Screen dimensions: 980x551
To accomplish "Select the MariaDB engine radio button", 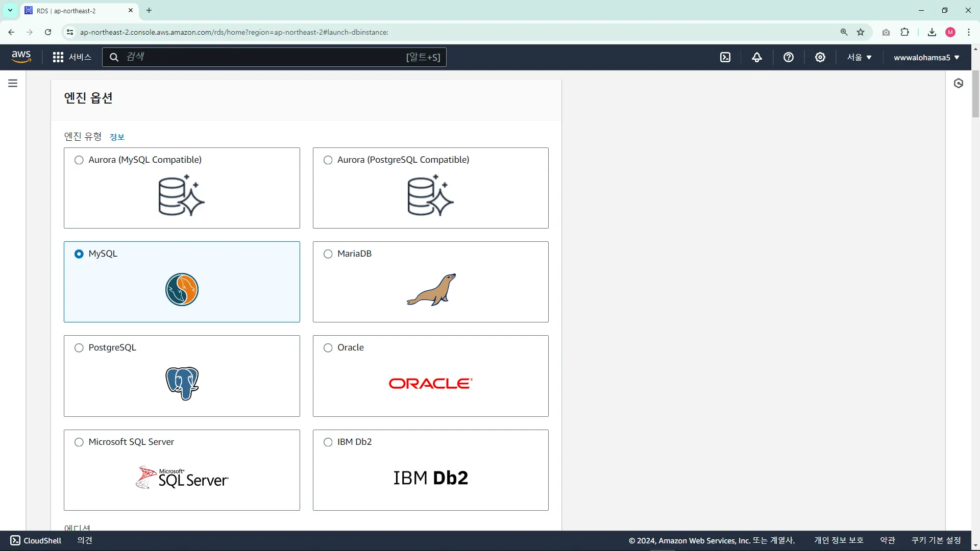I will pyautogui.click(x=328, y=254).
